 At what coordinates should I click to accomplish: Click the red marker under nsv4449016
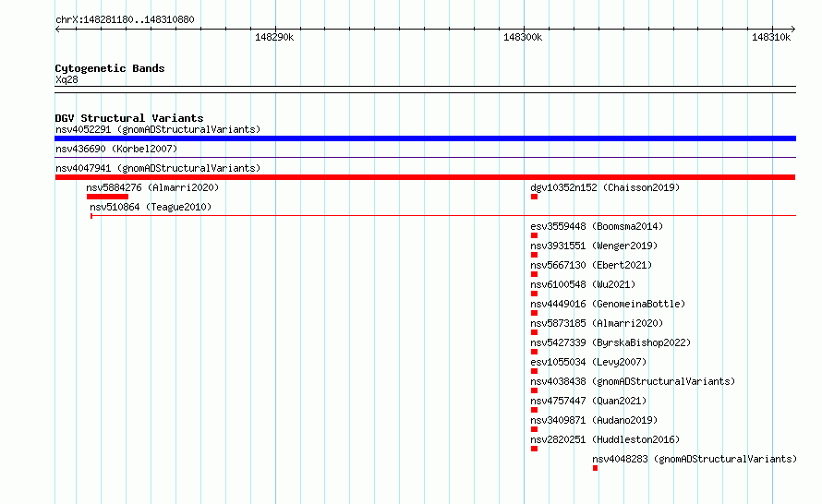[x=534, y=313]
